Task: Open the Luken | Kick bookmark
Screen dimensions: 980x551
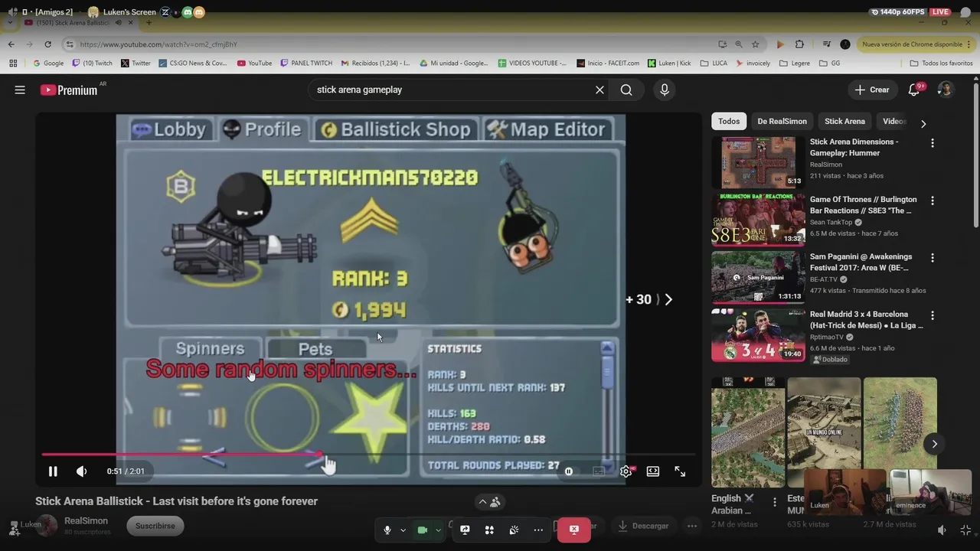Action: click(669, 63)
